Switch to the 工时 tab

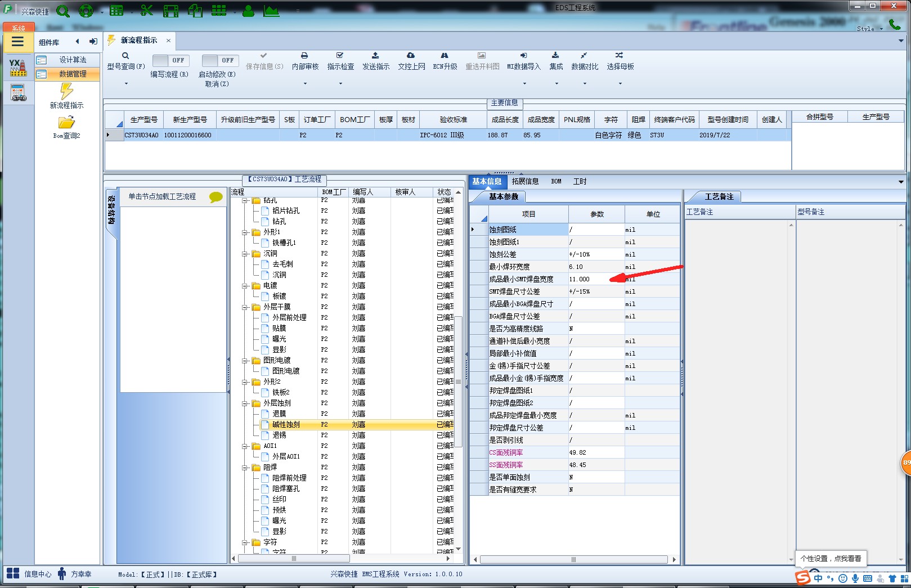pyautogui.click(x=580, y=181)
